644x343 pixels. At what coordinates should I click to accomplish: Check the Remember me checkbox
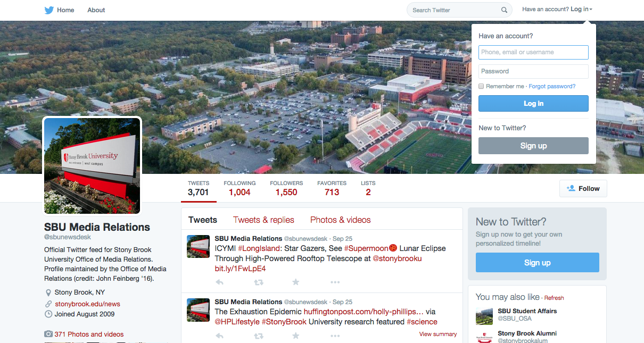pyautogui.click(x=481, y=86)
